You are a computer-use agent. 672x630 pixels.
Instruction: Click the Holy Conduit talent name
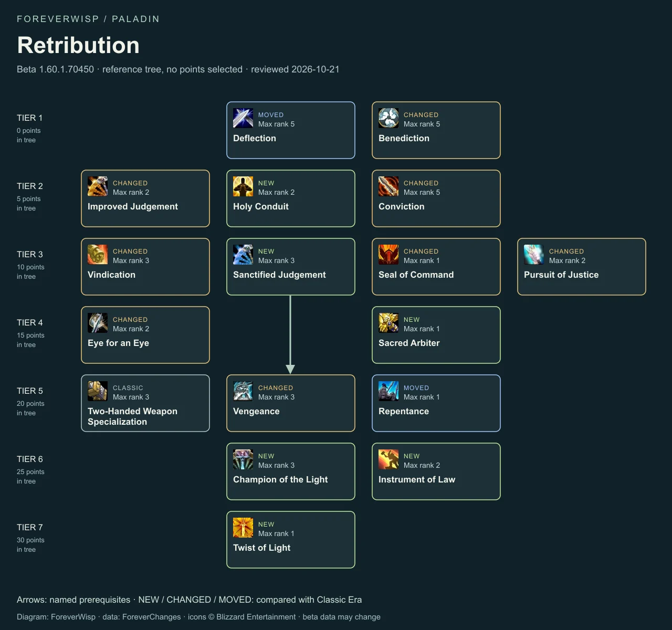261,206
